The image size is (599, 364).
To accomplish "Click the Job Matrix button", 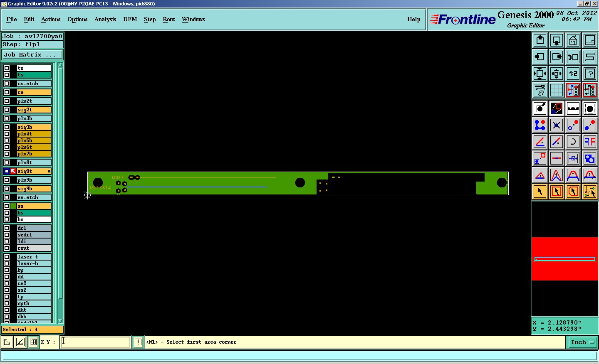I will pos(32,54).
